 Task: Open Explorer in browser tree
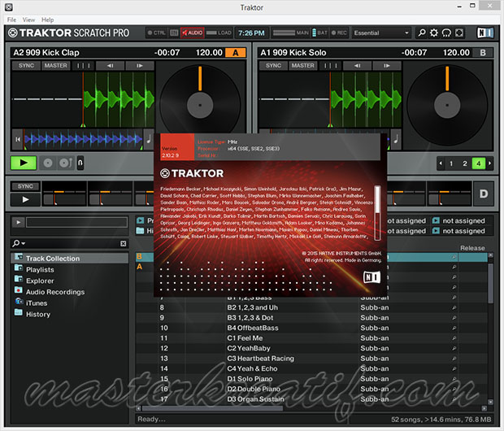(x=40, y=281)
